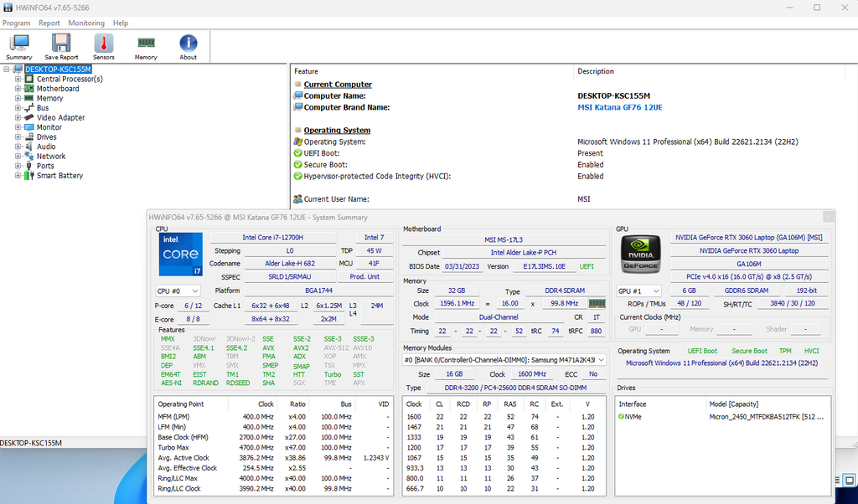858x504 pixels.
Task: Click the 1600 memory timing table row
Action: click(x=504, y=417)
